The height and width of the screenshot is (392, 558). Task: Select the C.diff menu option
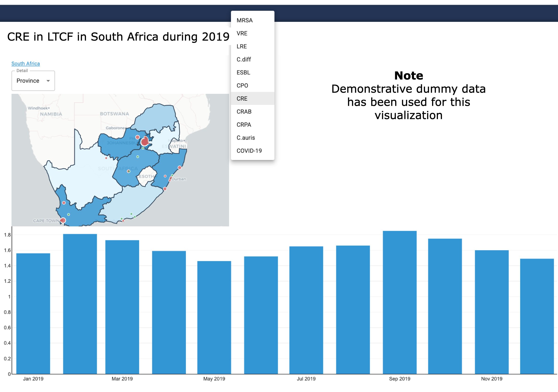click(x=243, y=59)
